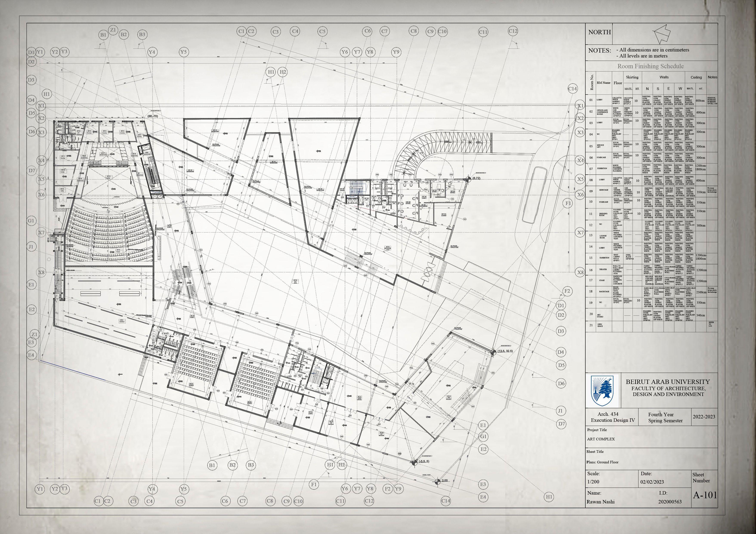The image size is (756, 534).
Task: Click the ART COMPLEX project title
Action: [601, 439]
